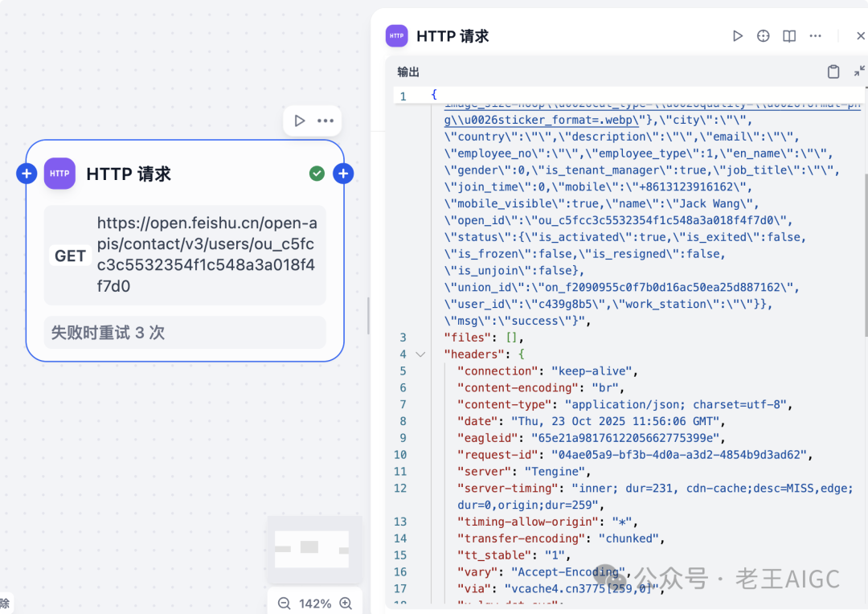Click the purple HTTP icon in the node card
The height and width of the screenshot is (614, 868).
point(59,174)
